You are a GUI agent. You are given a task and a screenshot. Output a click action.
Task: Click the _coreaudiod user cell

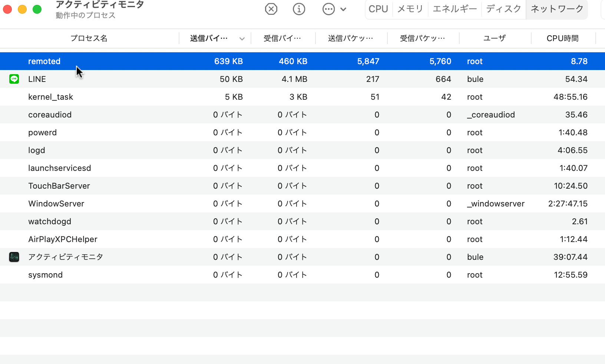[491, 115]
